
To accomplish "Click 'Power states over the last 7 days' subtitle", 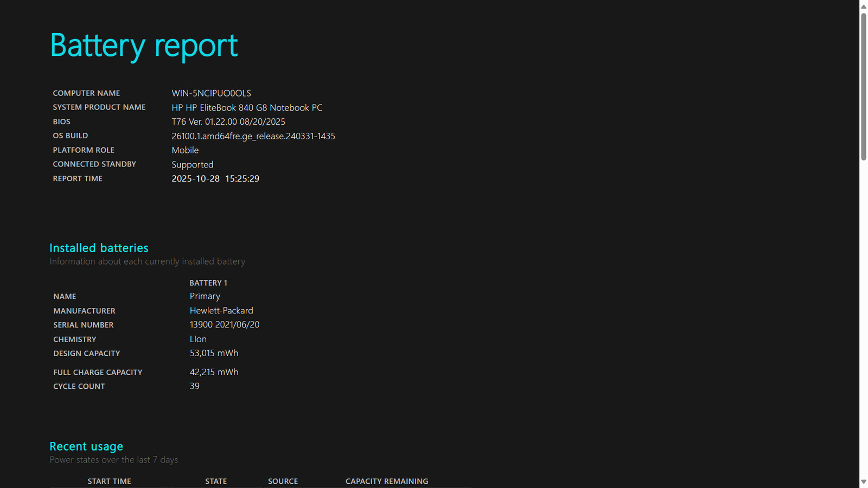I will [114, 460].
